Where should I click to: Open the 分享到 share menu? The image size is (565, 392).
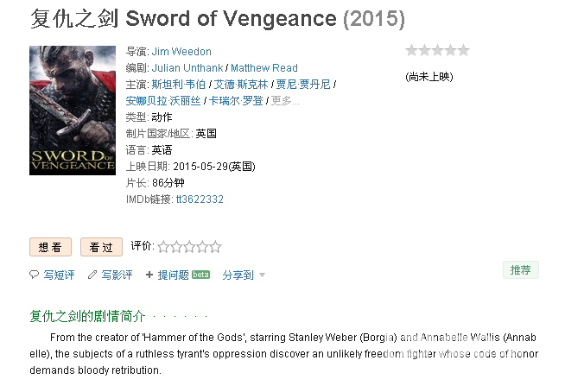click(x=238, y=275)
